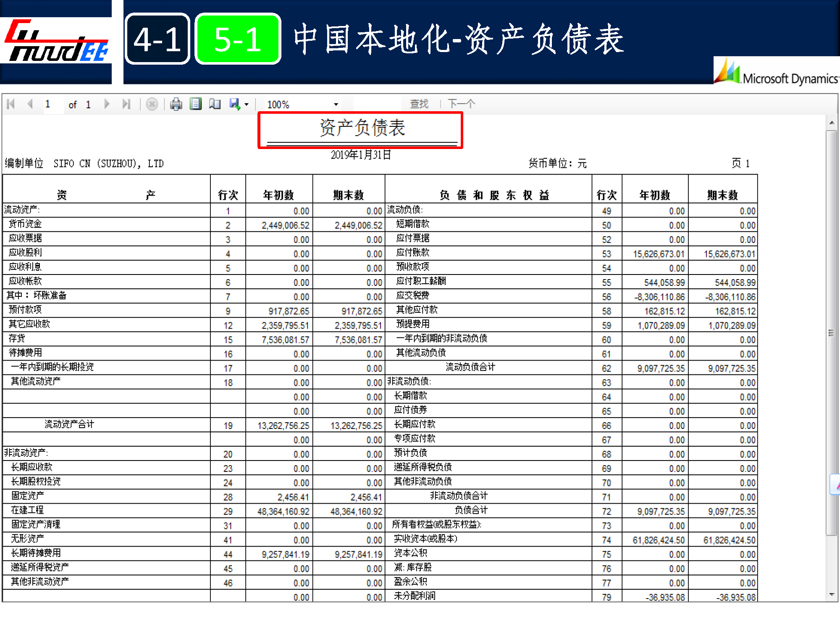Print the balance sheet report
Image resolution: width=840 pixels, height=633 pixels.
(x=176, y=104)
